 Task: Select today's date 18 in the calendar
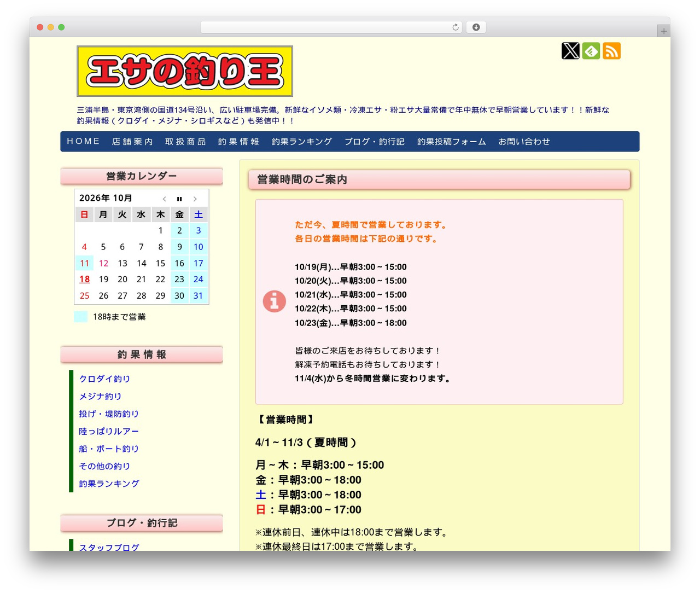(x=84, y=279)
